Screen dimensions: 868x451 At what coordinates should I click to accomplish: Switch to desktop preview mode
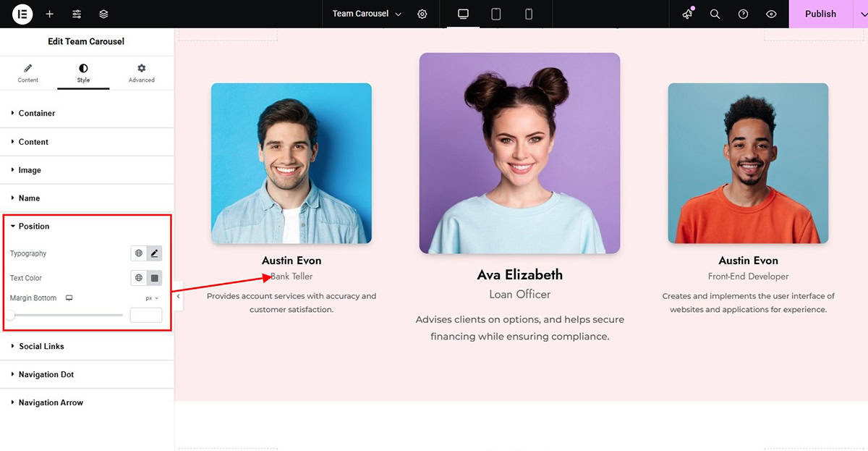point(464,14)
